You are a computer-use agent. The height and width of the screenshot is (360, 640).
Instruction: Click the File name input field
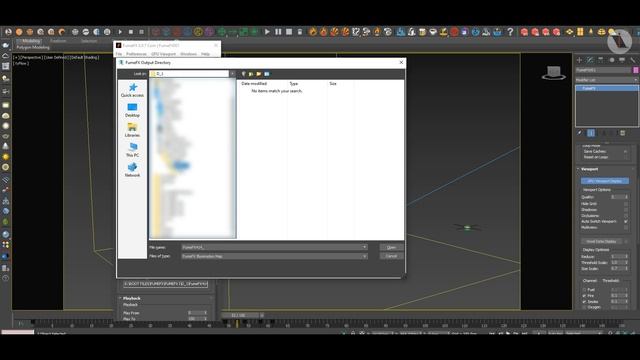[271, 247]
